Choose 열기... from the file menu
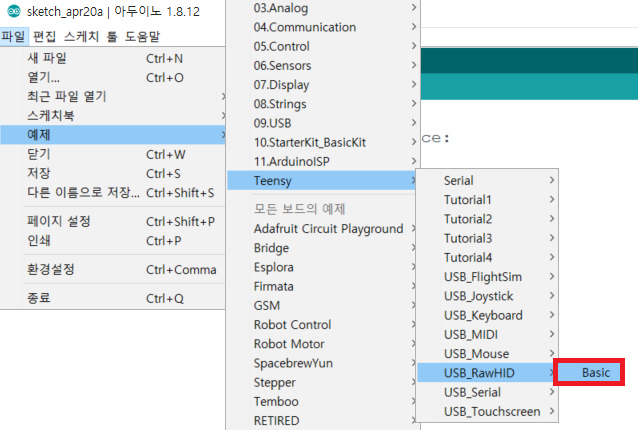Screen dimensions: 638x430 tap(113, 77)
